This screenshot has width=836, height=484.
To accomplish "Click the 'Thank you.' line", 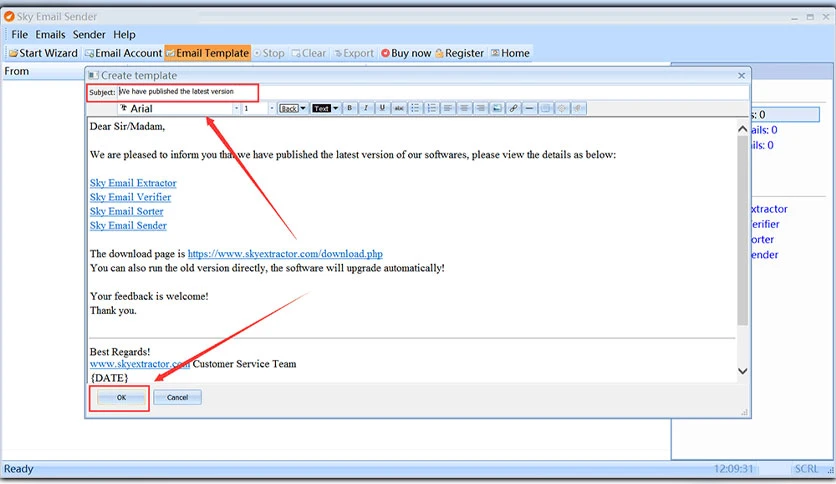I will point(113,311).
